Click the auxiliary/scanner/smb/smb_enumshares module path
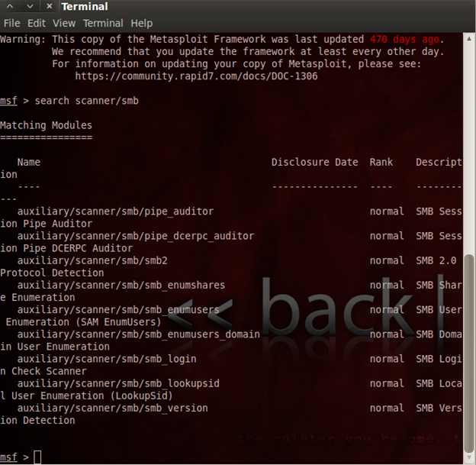The width and height of the screenshot is (476, 465). tap(121, 285)
